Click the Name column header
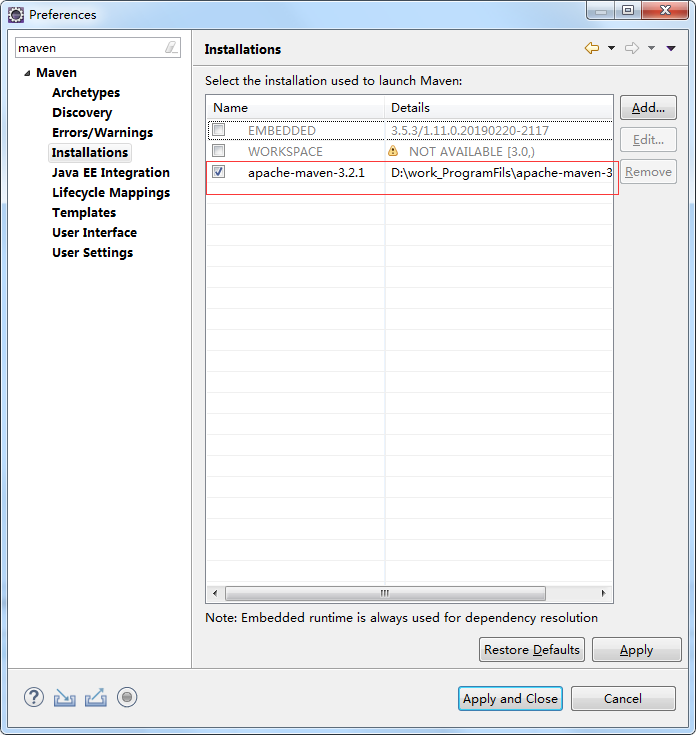 295,108
